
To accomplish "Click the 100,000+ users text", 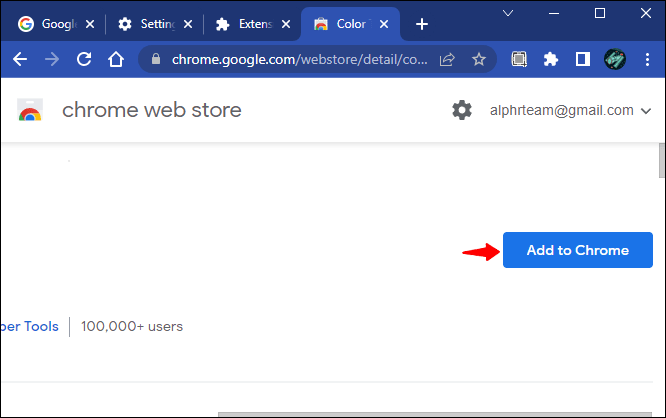I will coord(132,326).
